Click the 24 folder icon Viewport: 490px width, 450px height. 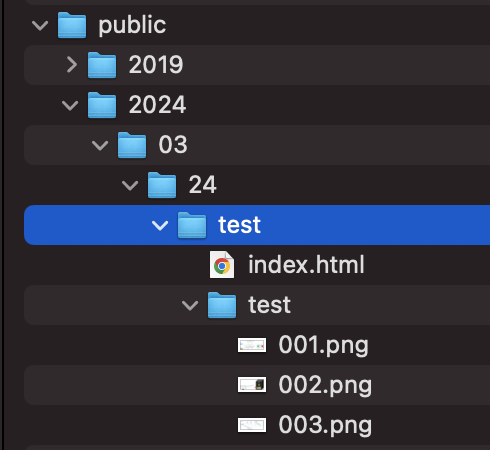coord(162,185)
